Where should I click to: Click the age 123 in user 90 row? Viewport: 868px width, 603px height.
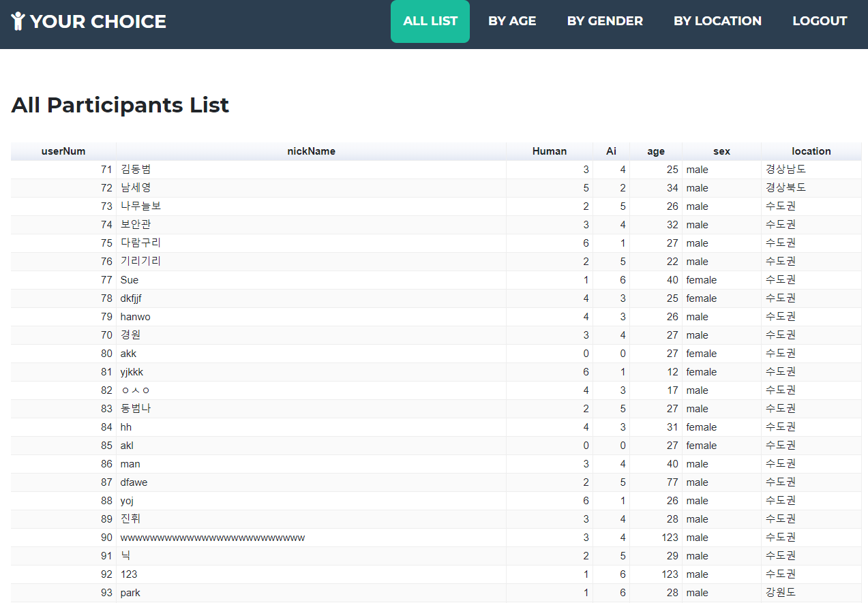pos(670,538)
